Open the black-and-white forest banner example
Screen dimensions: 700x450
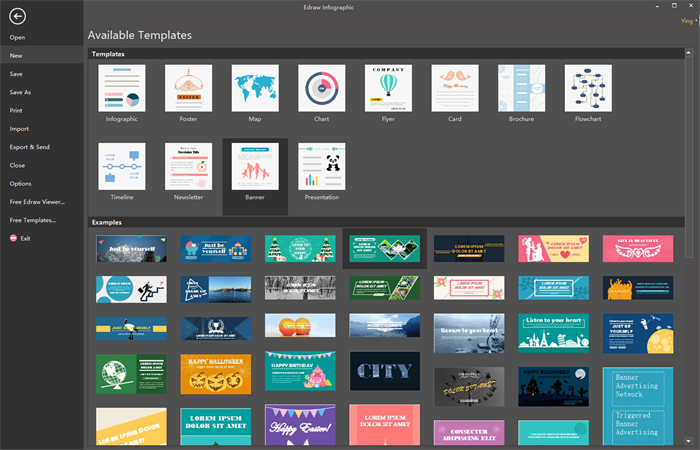[x=300, y=288]
